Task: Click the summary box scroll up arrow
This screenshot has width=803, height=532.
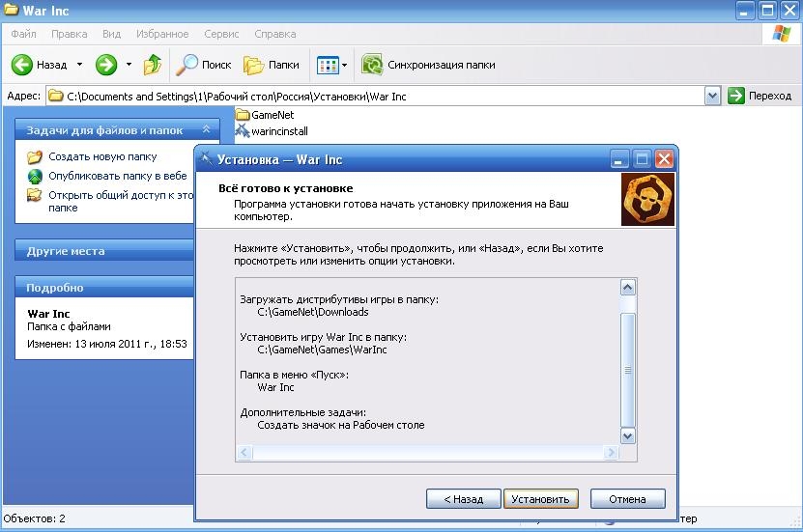Action: [628, 288]
